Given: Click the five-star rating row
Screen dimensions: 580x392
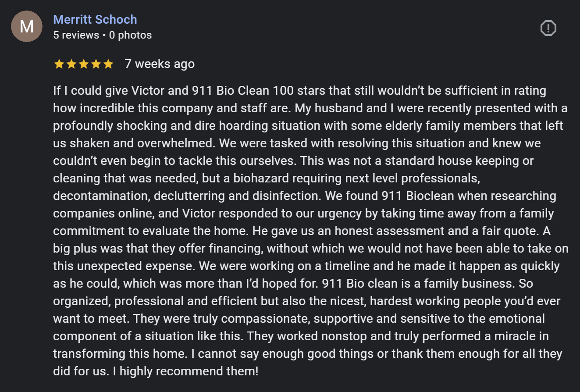Looking at the screenshot, I should click(83, 64).
